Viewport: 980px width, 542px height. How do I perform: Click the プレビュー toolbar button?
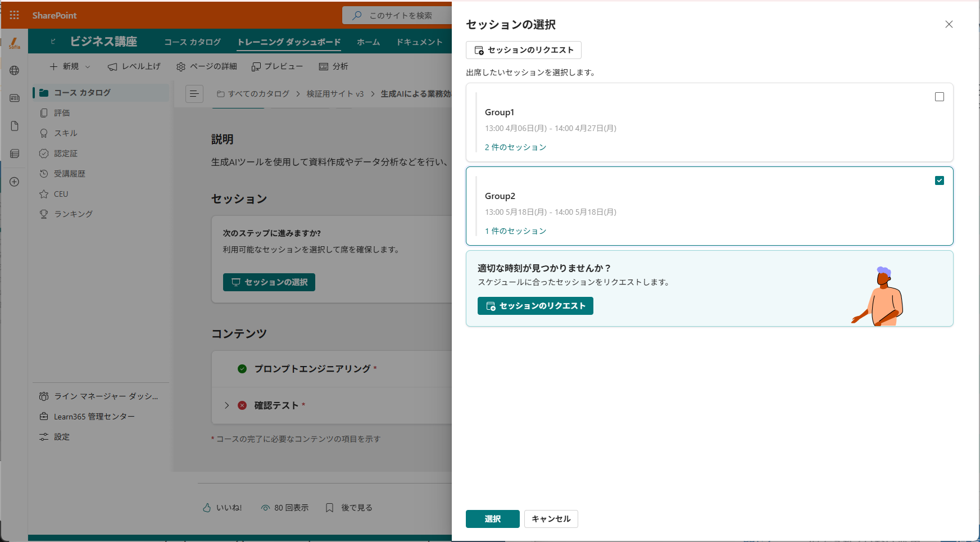click(277, 66)
